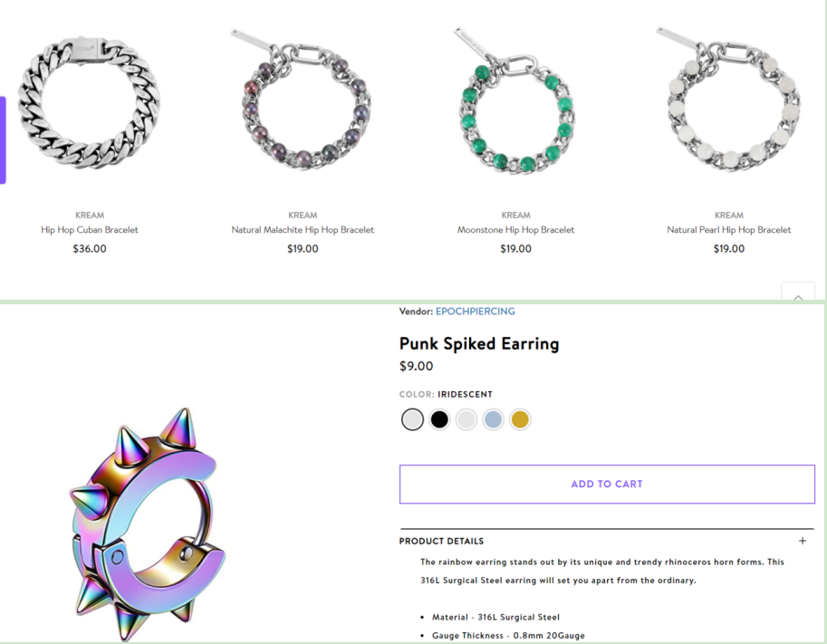Expand Product Details with the plus icon
The width and height of the screenshot is (827, 644).
[803, 541]
